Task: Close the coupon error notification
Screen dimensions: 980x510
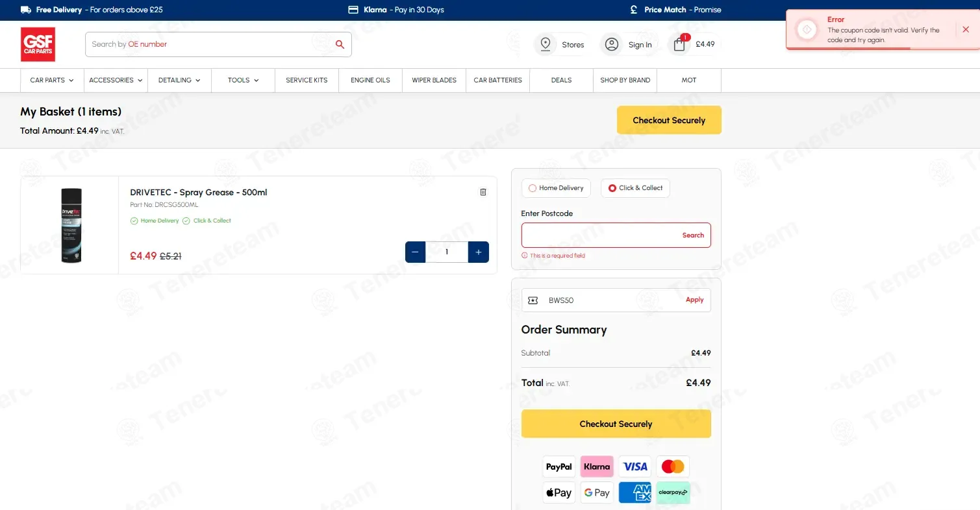Action: [966, 29]
